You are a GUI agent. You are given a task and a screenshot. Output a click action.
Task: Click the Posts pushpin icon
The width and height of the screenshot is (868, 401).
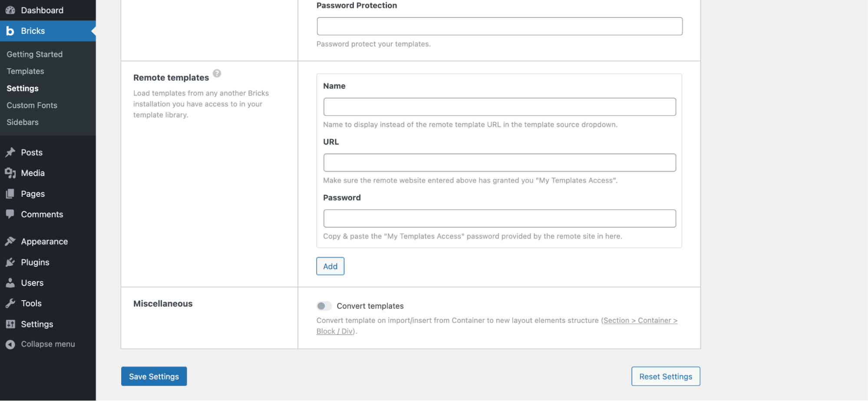pos(10,152)
